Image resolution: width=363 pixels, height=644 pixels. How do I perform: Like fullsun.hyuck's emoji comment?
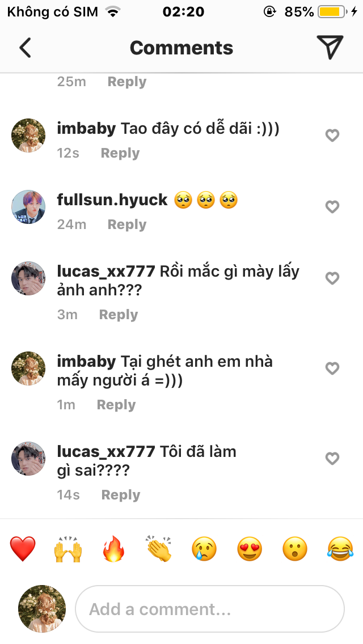332,206
